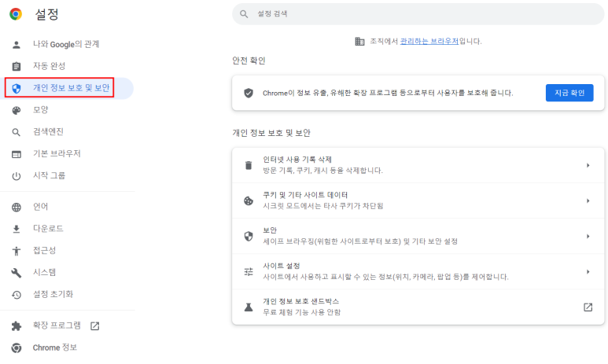608x364 pixels.
Task: Click 시크릿 모드에서는 타사 쿠키가 차단됨 text
Action: (323, 206)
